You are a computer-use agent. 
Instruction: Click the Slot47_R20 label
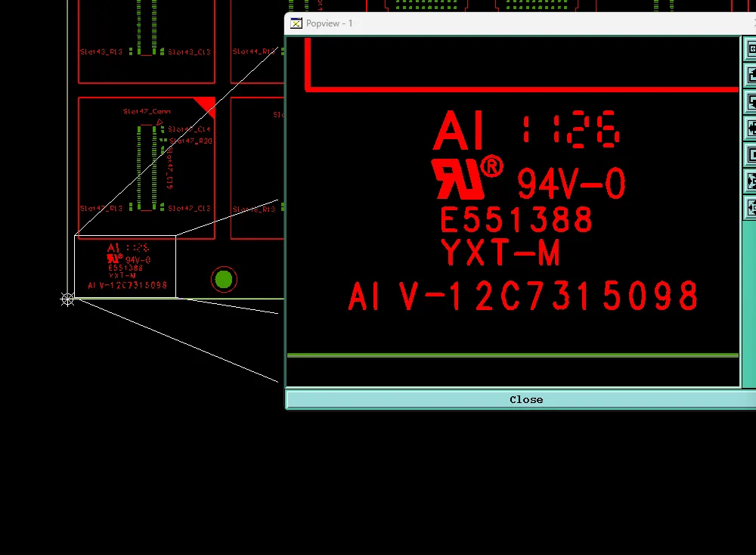click(x=191, y=141)
